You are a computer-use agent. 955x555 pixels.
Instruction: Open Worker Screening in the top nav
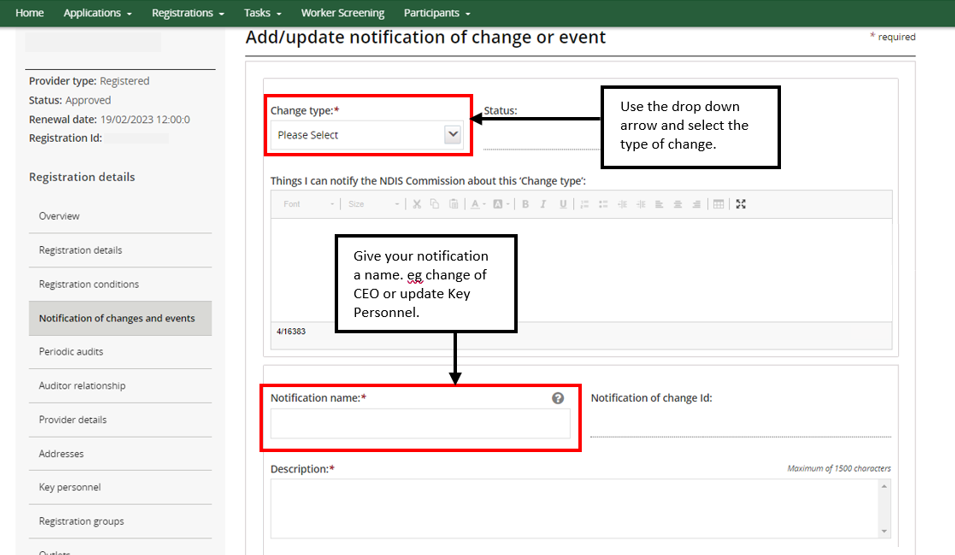pos(342,13)
